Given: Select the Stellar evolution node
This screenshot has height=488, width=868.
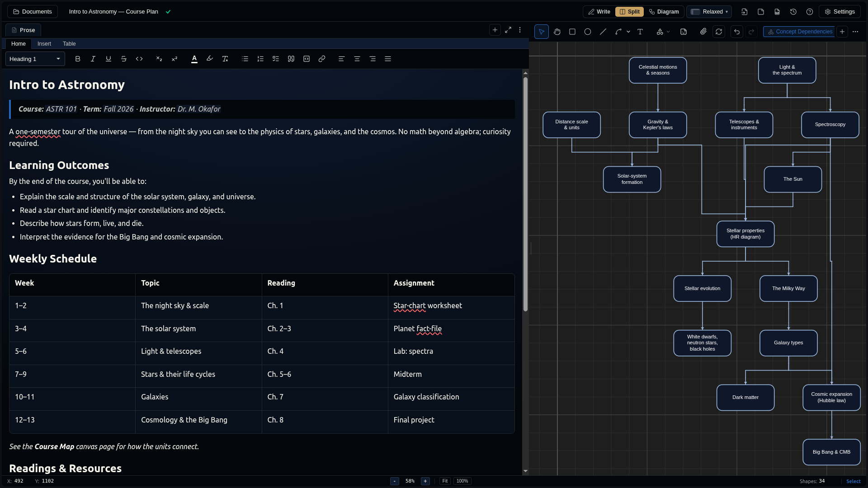Looking at the screenshot, I should coord(703,289).
